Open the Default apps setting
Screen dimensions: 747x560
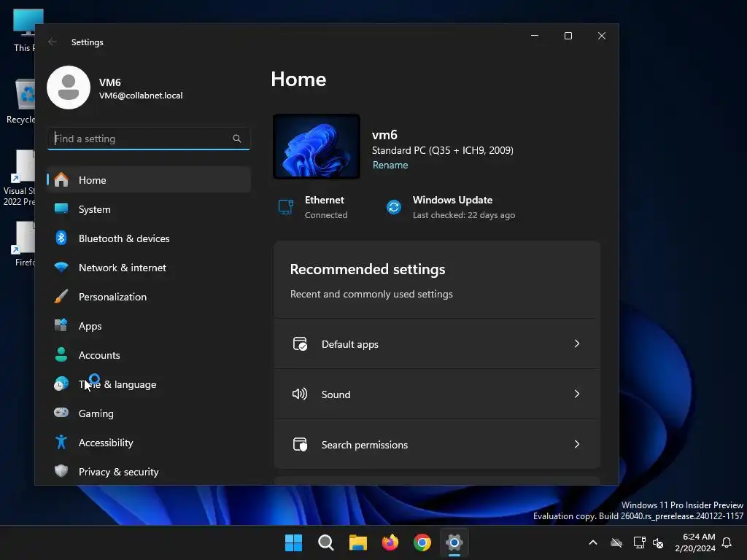pos(436,344)
